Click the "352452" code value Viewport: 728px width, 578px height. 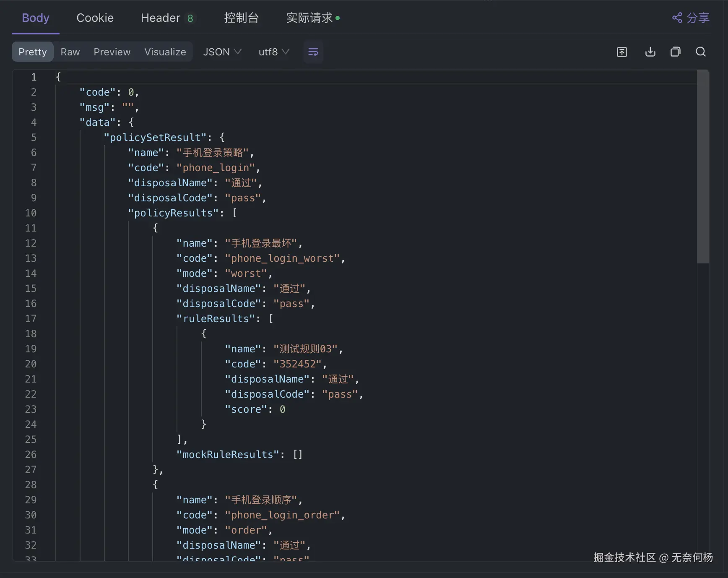(298, 364)
